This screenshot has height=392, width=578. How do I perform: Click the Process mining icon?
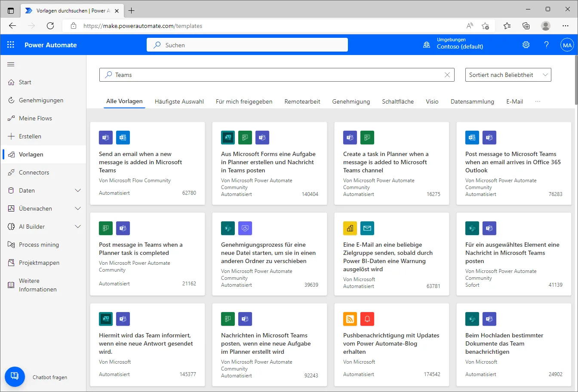(x=11, y=245)
